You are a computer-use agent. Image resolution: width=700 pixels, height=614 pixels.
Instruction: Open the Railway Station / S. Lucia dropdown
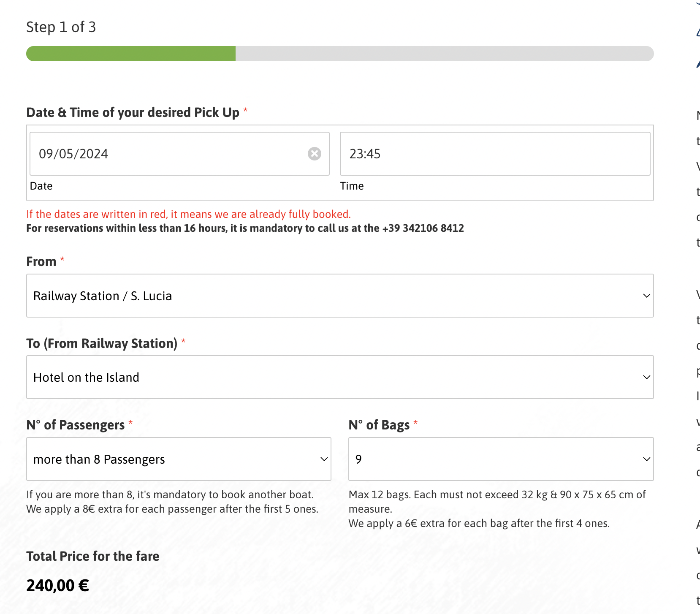tap(340, 296)
